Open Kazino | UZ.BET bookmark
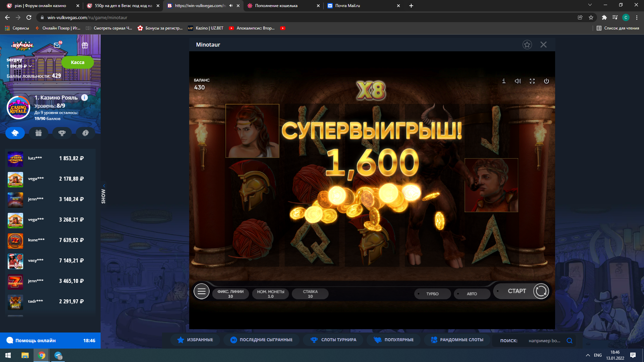644x362 pixels. (206, 28)
